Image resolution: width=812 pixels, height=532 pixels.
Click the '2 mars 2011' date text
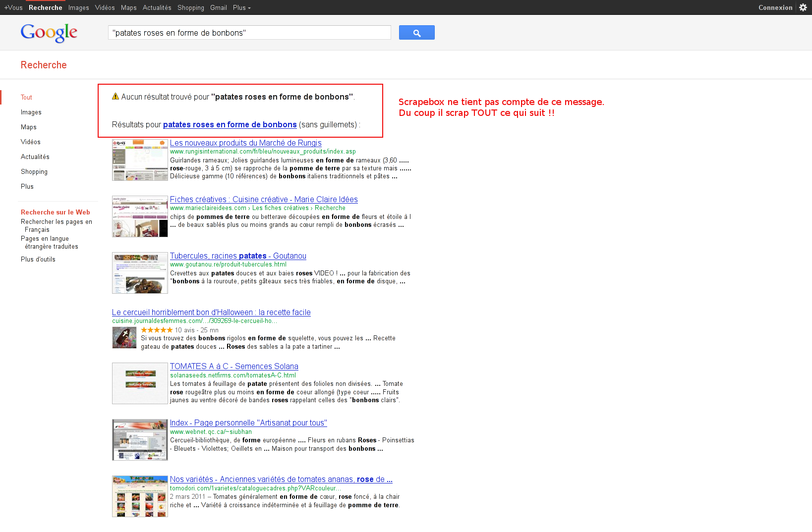tap(187, 497)
